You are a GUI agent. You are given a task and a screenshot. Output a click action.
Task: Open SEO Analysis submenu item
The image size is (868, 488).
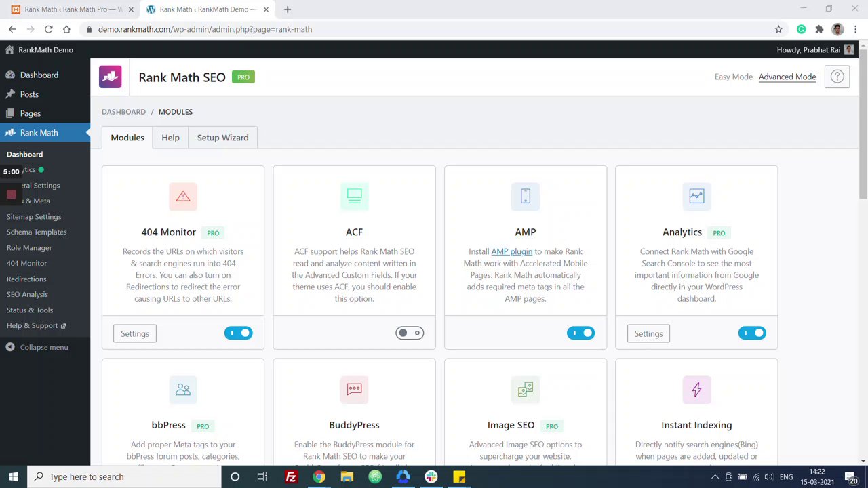[x=27, y=294]
